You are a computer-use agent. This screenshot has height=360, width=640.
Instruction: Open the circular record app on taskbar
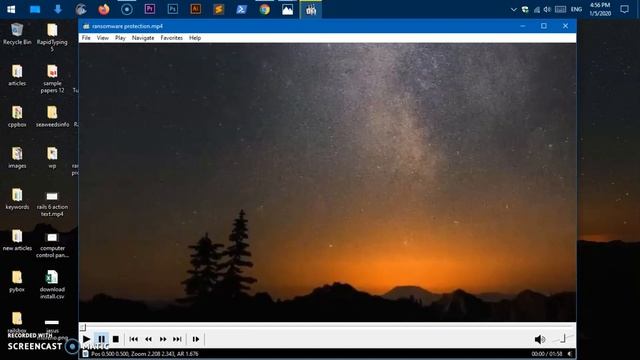[127, 9]
